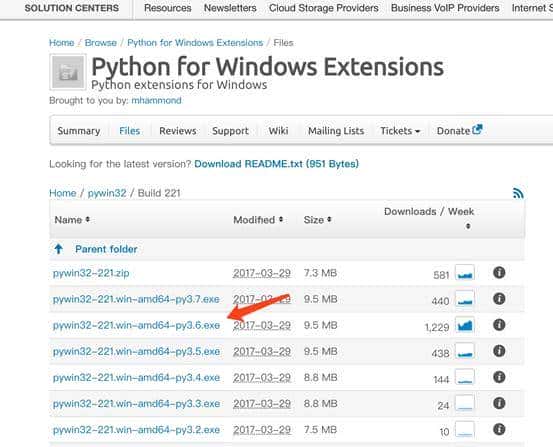
Task: View download stats chart with 1,229 downloads
Action: coord(465,325)
